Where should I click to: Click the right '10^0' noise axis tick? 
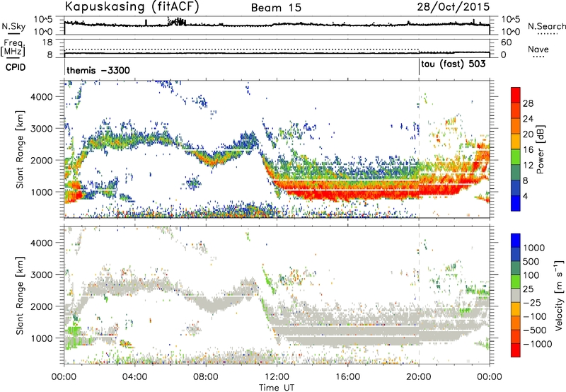(x=511, y=32)
